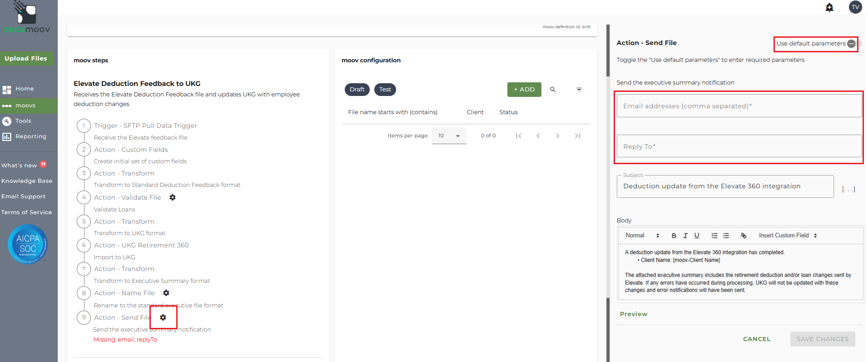The width and height of the screenshot is (868, 362).
Task: Select step 3 'Action - Transform'
Action: click(124, 173)
